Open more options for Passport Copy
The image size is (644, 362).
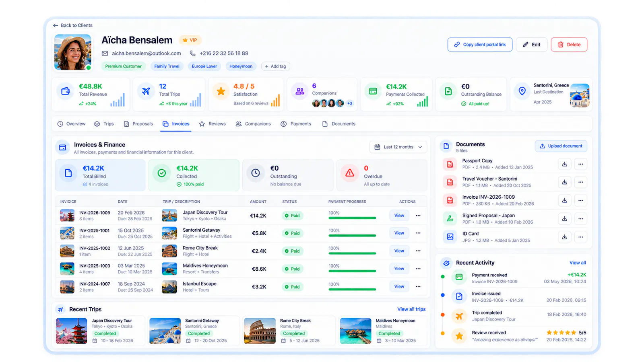[580, 164]
